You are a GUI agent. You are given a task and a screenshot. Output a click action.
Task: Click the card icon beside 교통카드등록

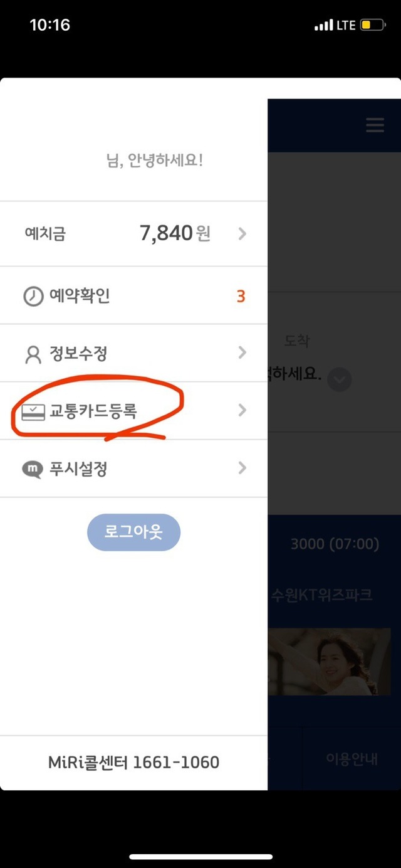[33, 411]
